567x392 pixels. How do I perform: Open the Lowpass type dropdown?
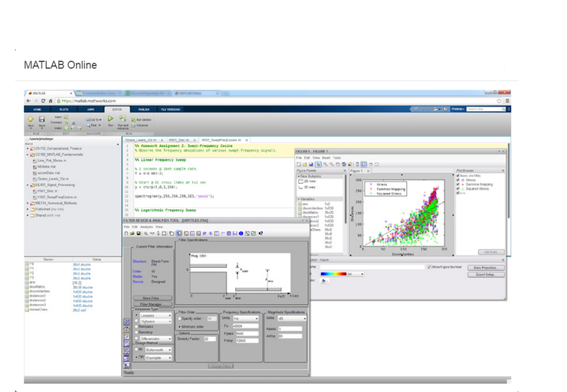156,315
